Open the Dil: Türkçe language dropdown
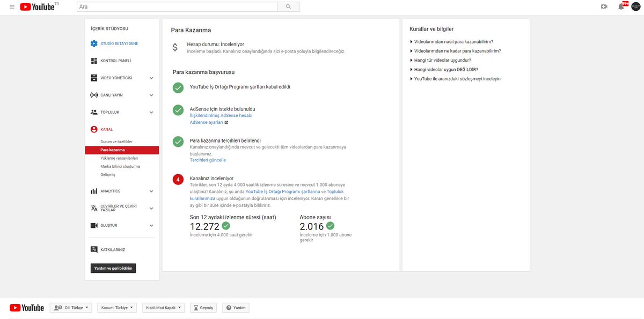The image size is (644, 319). pos(71,308)
